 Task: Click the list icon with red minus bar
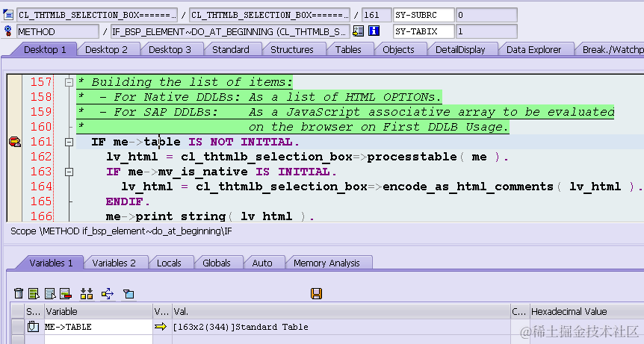[66, 293]
